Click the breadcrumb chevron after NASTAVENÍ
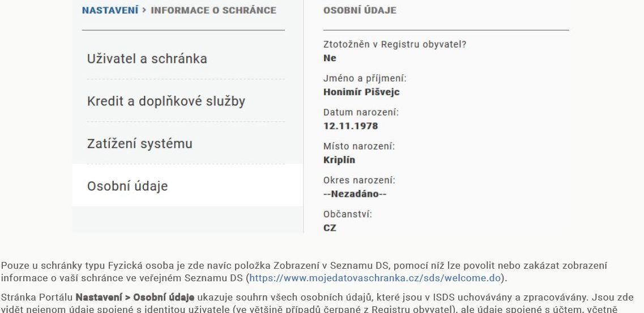644x313 pixels. pos(144,10)
